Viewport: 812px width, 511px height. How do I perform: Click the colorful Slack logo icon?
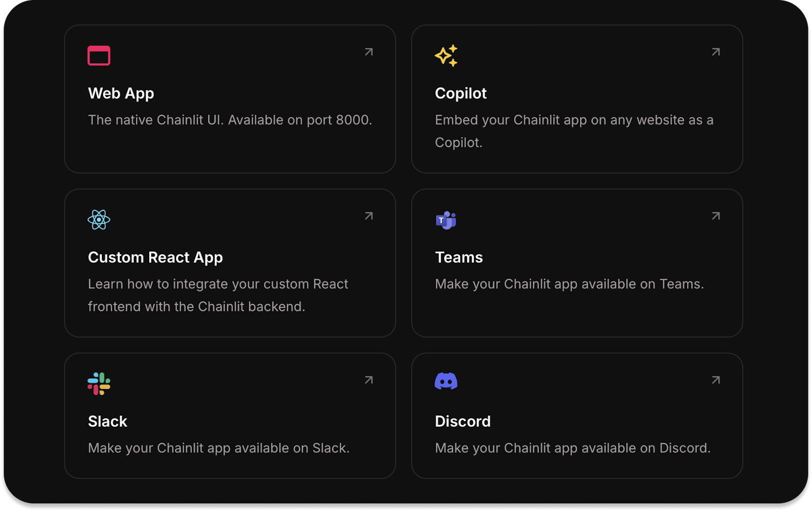99,384
